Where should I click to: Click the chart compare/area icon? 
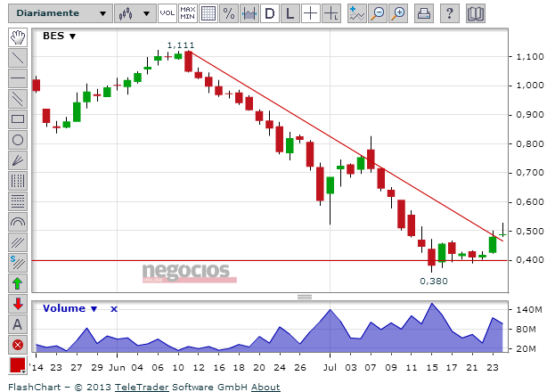249,13
